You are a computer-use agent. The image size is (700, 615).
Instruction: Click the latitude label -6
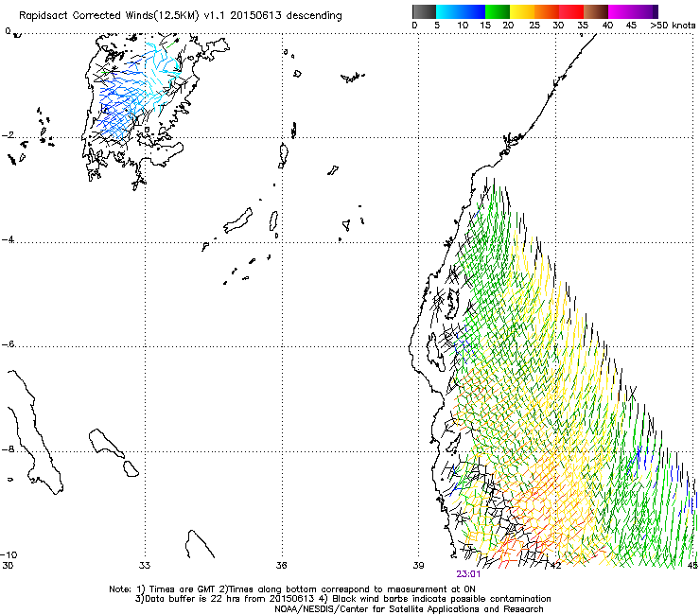(x=8, y=343)
